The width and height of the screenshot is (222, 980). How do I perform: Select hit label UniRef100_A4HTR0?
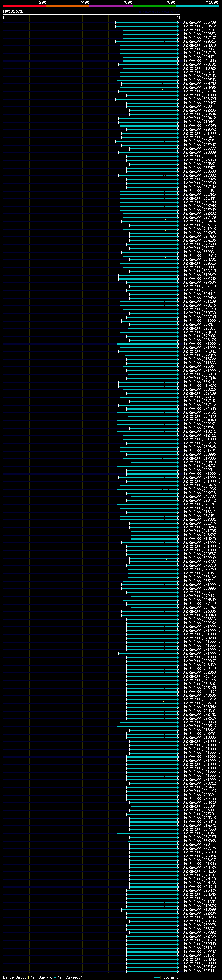tap(199, 867)
